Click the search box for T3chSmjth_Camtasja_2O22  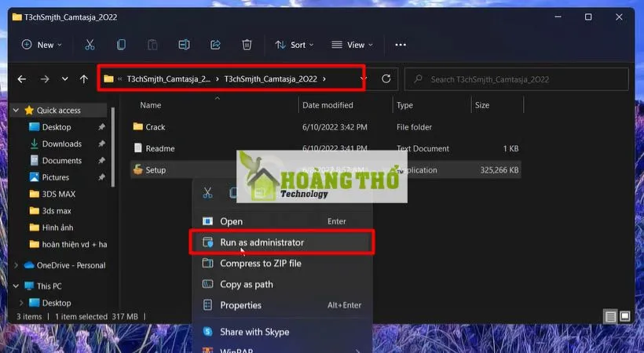point(517,79)
